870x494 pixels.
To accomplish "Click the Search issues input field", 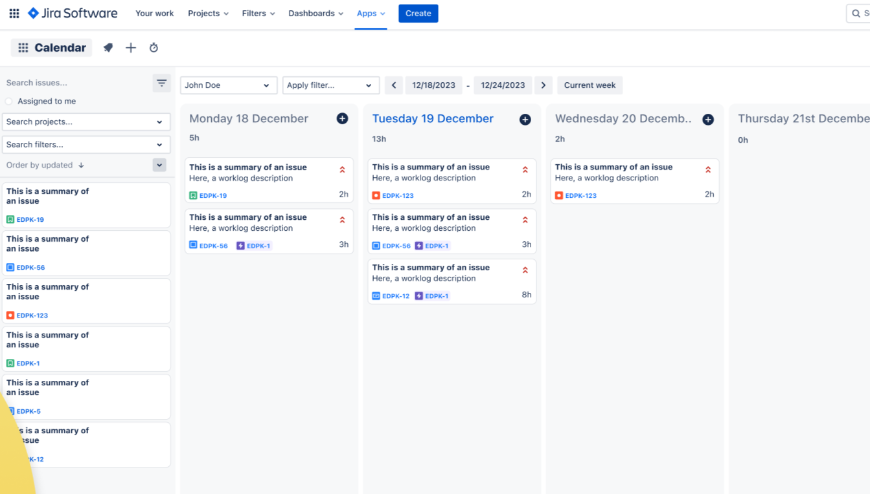I will (75, 83).
